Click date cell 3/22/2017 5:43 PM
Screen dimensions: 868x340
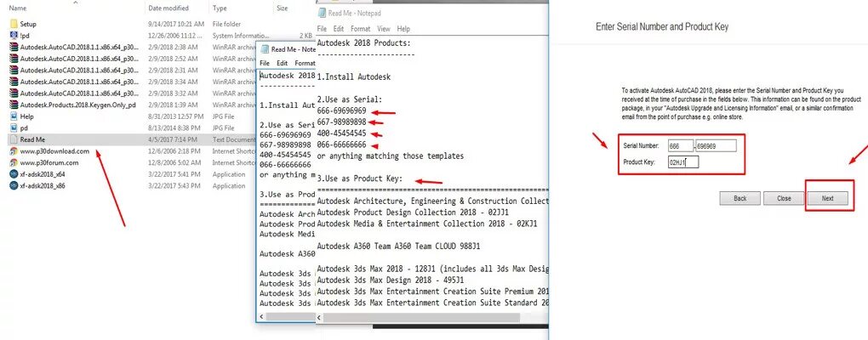tap(174, 186)
